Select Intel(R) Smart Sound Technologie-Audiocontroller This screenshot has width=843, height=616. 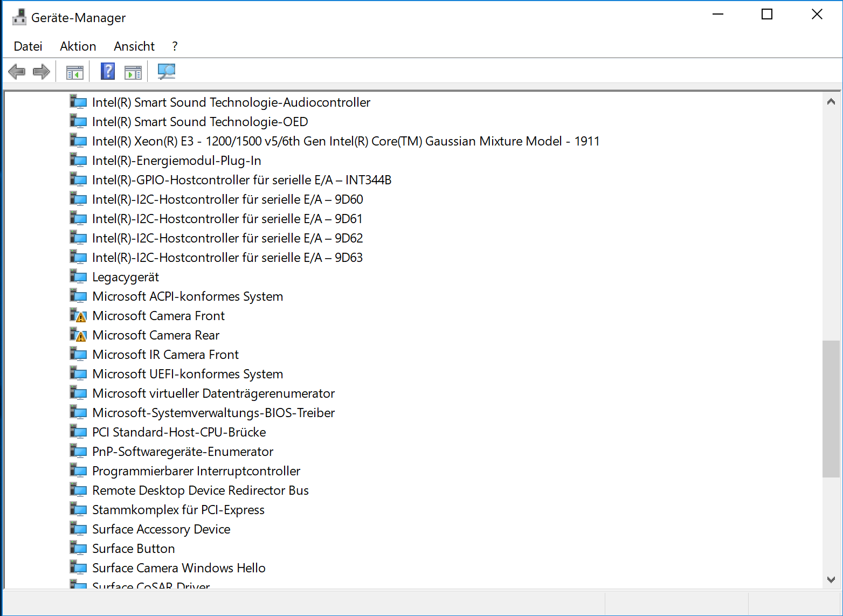tap(231, 102)
